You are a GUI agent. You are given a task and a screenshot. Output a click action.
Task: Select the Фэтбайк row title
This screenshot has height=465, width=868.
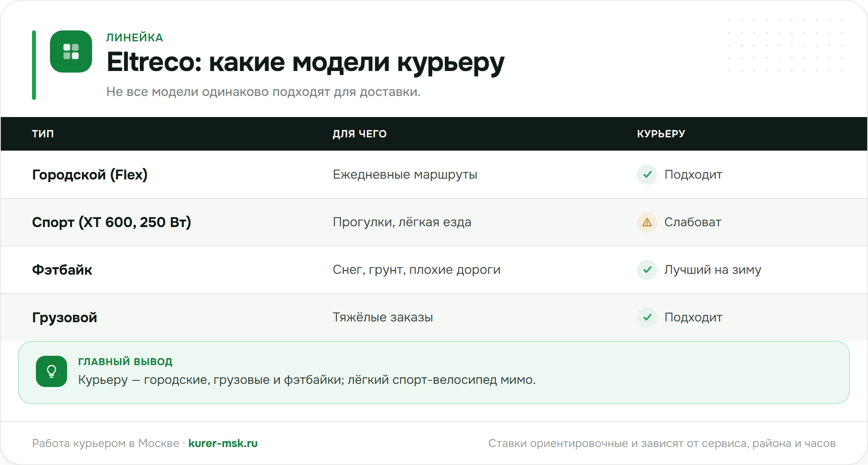point(62,270)
